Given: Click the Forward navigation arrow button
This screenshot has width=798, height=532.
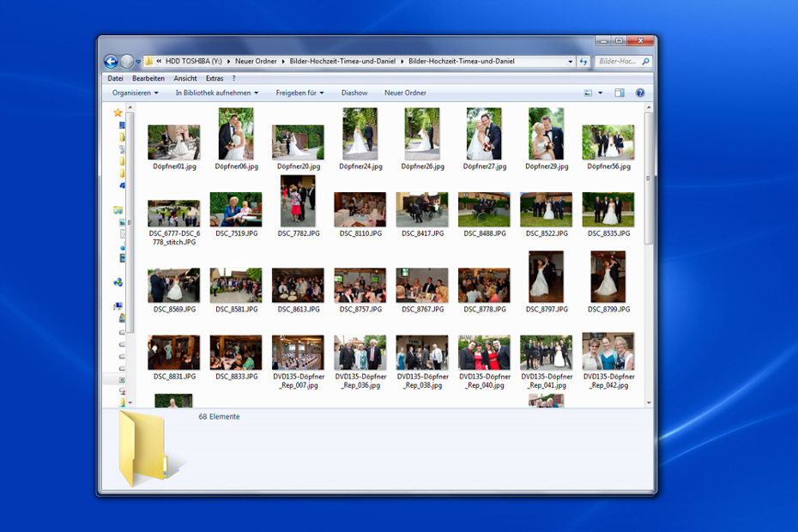Looking at the screenshot, I should point(127,62).
